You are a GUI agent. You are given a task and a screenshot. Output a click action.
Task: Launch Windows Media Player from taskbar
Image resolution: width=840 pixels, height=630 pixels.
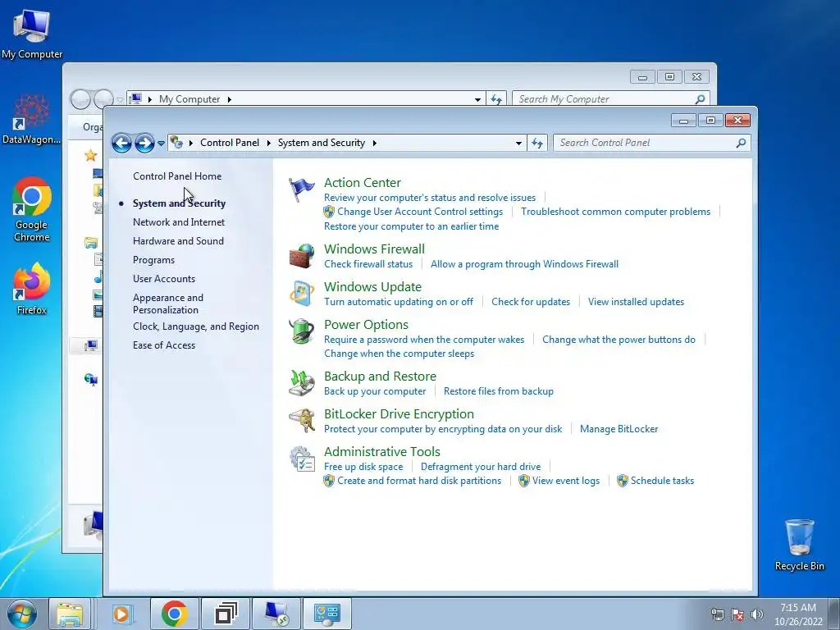pyautogui.click(x=121, y=614)
